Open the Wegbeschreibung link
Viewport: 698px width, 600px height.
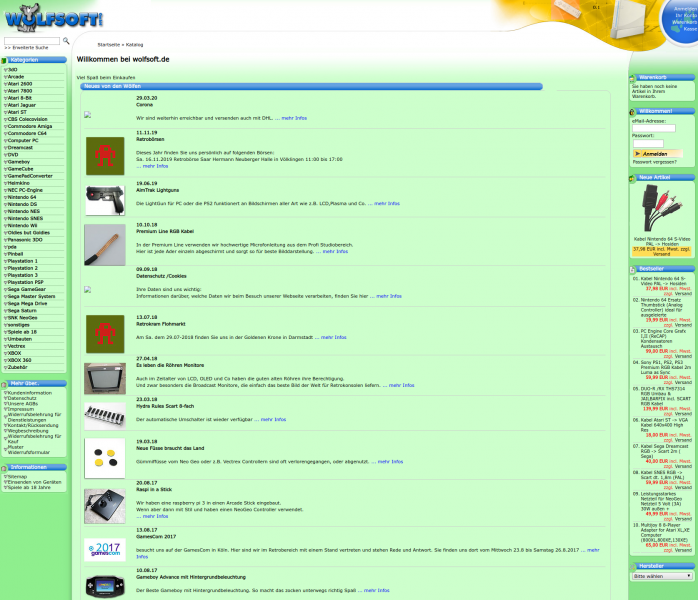(28, 431)
